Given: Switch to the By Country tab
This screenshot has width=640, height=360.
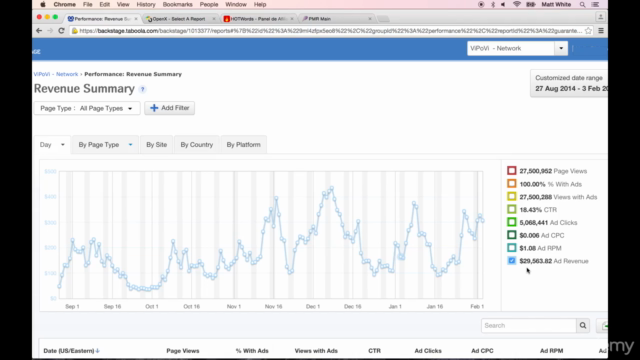Looking at the screenshot, I should [197, 144].
